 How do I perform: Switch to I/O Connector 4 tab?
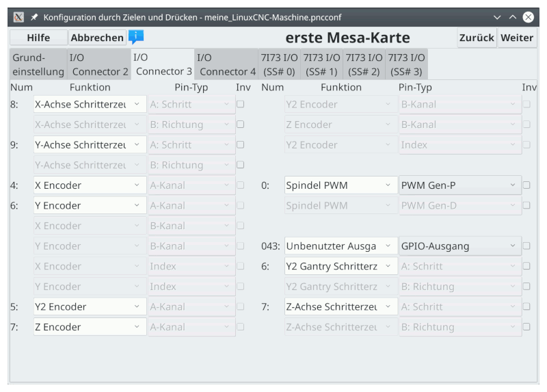click(226, 64)
